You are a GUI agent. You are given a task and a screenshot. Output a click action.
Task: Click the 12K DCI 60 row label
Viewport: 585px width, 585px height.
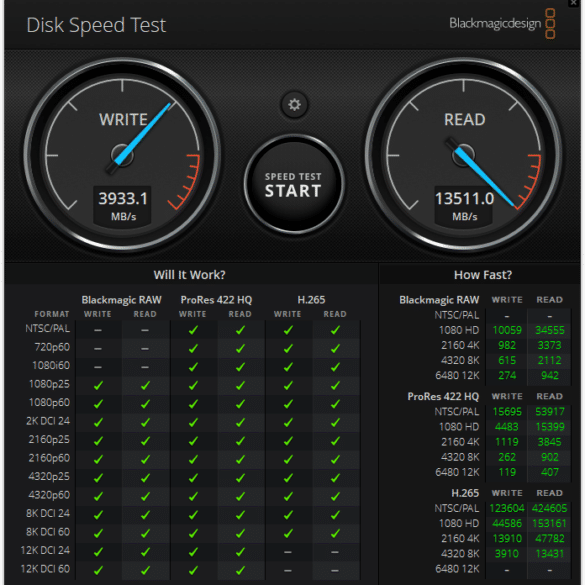click(45, 569)
